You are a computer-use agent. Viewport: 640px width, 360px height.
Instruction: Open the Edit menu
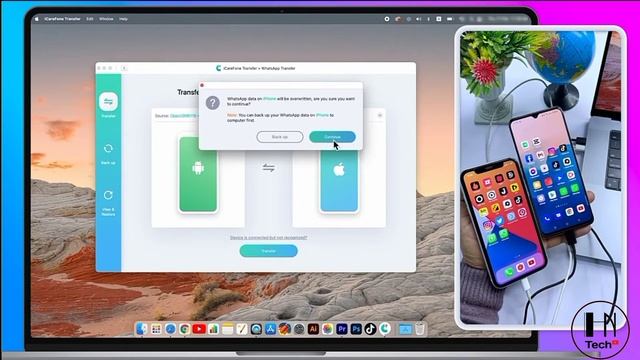90,19
